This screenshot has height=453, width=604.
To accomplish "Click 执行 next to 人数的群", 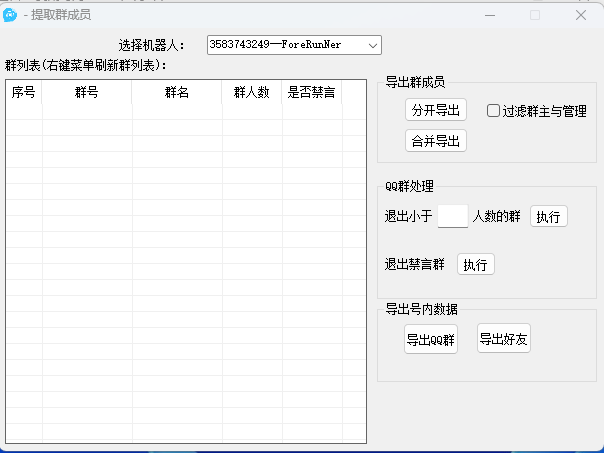I will point(548,217).
